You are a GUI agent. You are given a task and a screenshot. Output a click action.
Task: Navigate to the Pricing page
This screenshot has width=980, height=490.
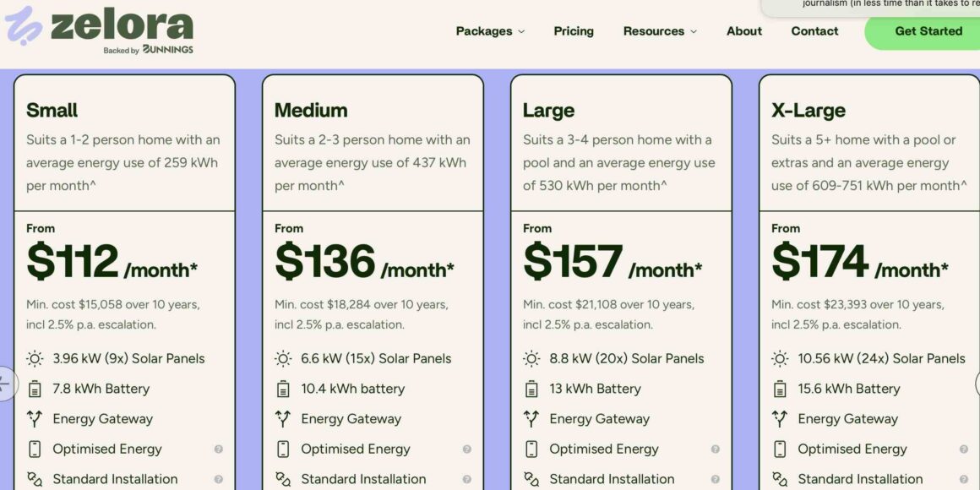click(x=574, y=31)
